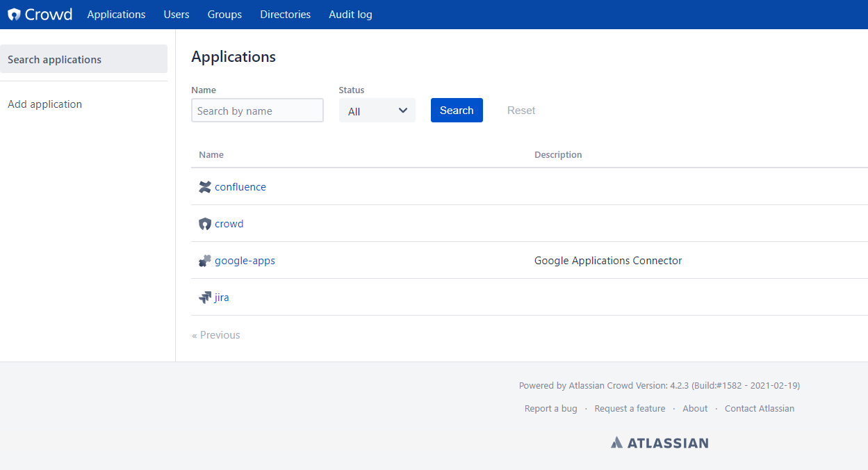Click the Crowd shield logo icon

pyautogui.click(x=14, y=15)
